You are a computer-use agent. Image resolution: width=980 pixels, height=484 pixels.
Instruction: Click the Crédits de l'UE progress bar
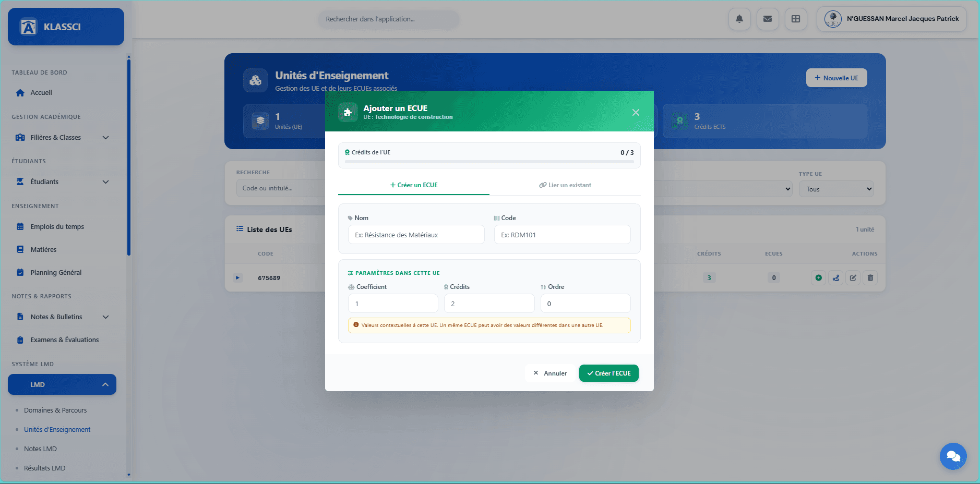(x=489, y=162)
